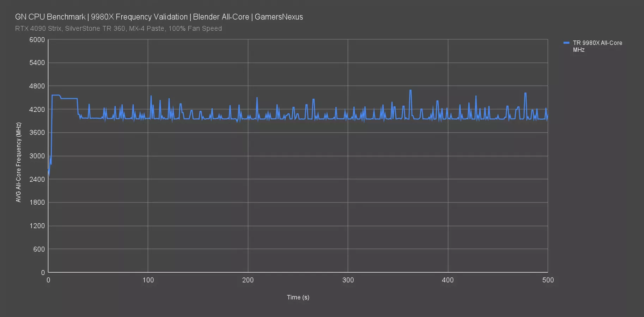Screen dimensions: 644x317
Task: Select the 1200 y-axis tick label
Action: pos(37,226)
